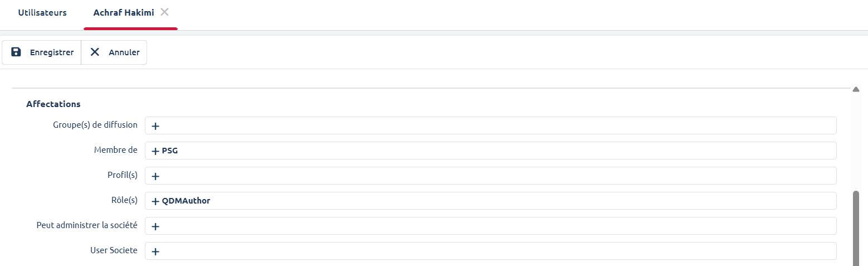Click the plus icon in Groupe(s) de diffusion
This screenshot has width=868, height=266.
(155, 126)
